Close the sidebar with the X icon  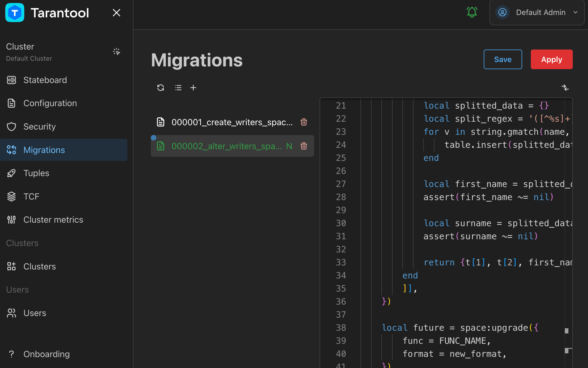tap(117, 13)
